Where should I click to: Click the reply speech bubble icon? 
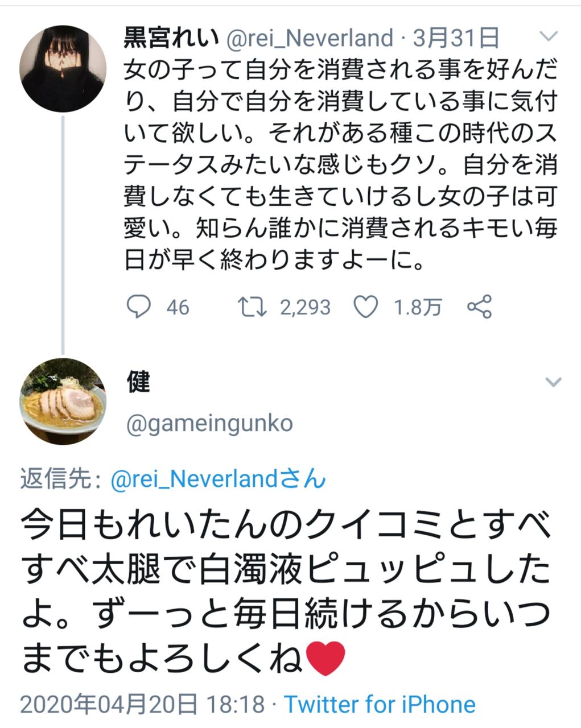pos(138,307)
